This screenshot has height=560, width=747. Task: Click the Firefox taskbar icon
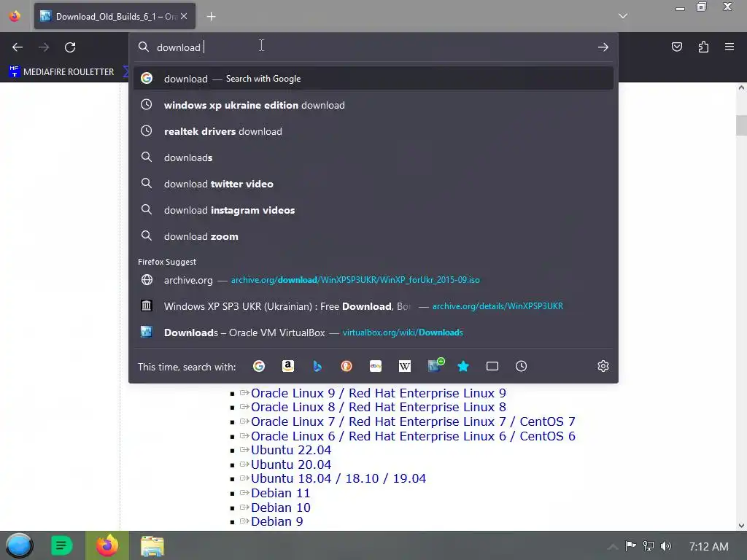tap(107, 545)
